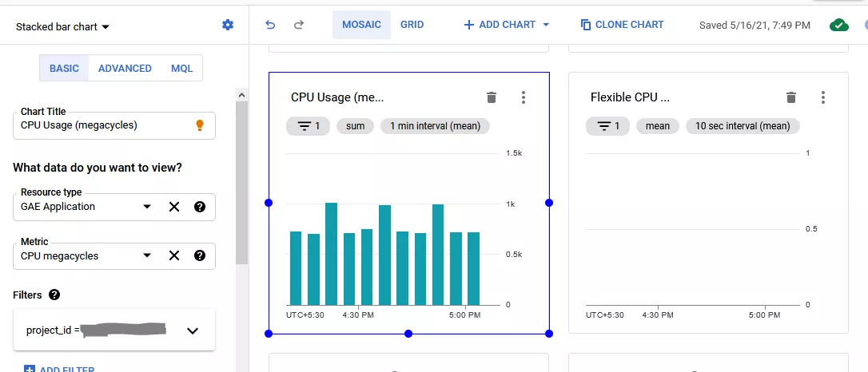The height and width of the screenshot is (372, 868).
Task: Open chart settings gear icon
Action: (x=228, y=25)
